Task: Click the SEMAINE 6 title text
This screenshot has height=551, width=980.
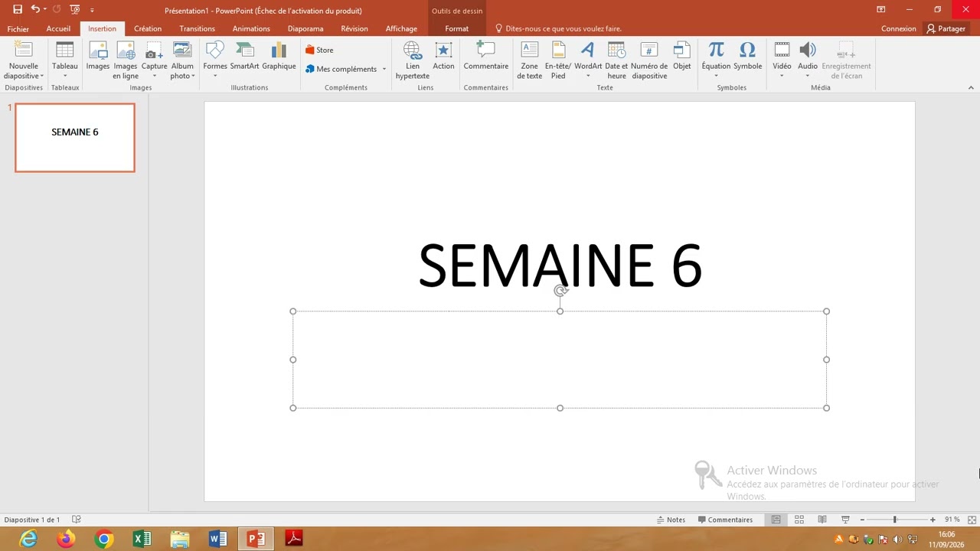Action: pyautogui.click(x=560, y=266)
